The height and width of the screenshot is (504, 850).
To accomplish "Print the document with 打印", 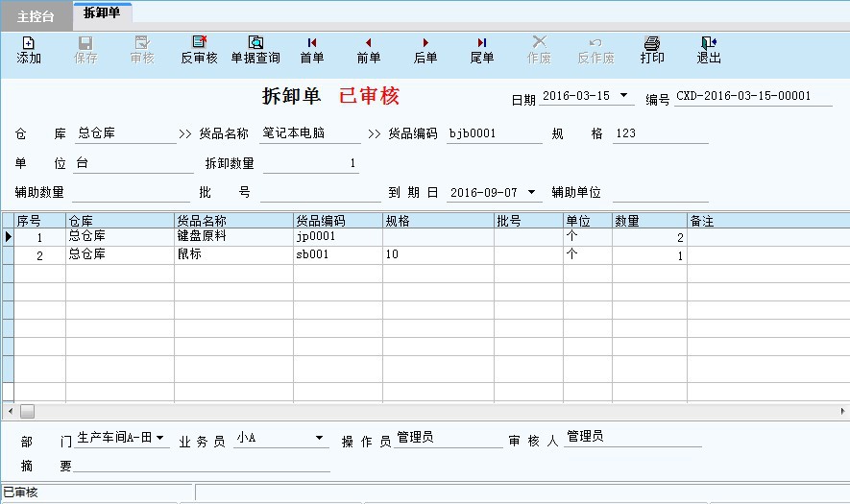I will (x=652, y=50).
